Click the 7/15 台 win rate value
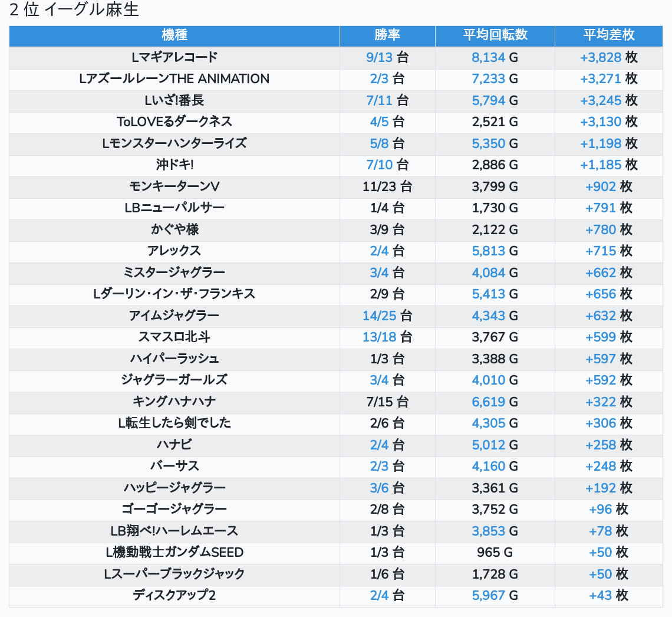This screenshot has height=617, width=672. (x=387, y=402)
